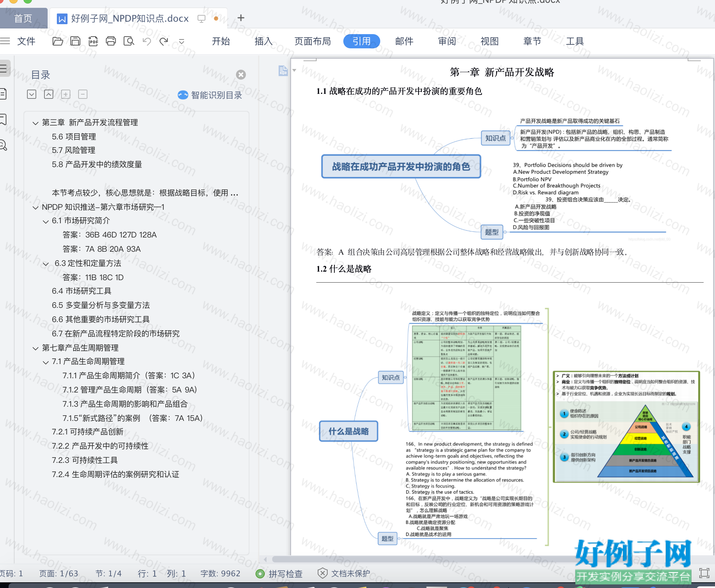Viewport: 715px width, 588px height.
Task: Click the Redo arrow
Action: click(164, 41)
